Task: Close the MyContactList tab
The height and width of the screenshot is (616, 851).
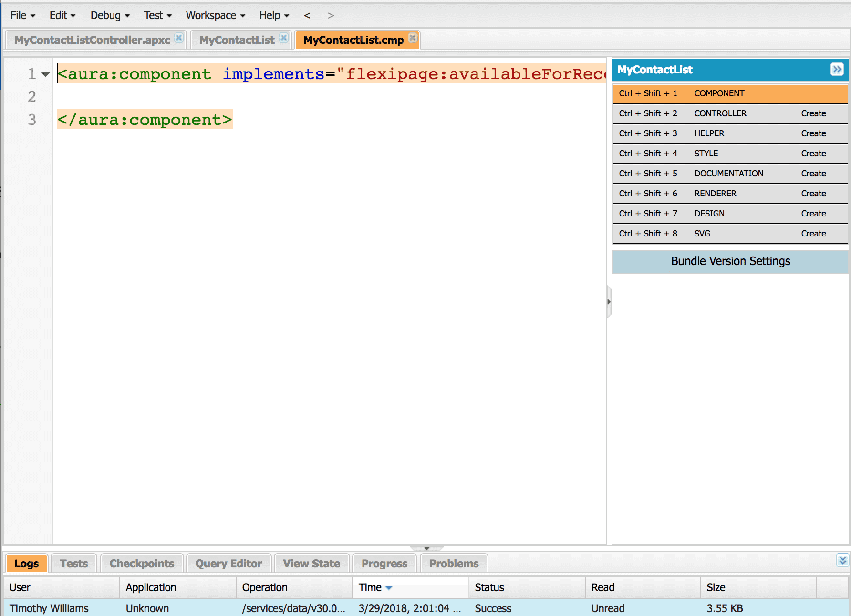Action: pyautogui.click(x=284, y=38)
